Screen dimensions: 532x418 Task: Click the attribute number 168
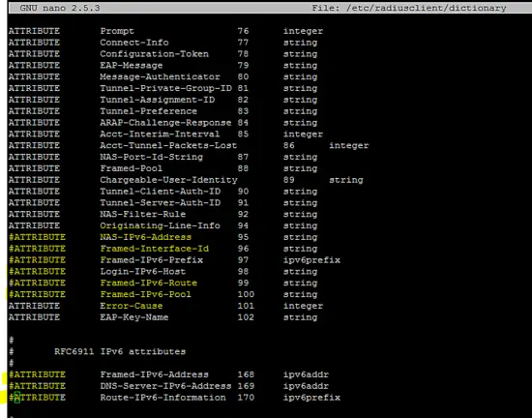click(246, 374)
